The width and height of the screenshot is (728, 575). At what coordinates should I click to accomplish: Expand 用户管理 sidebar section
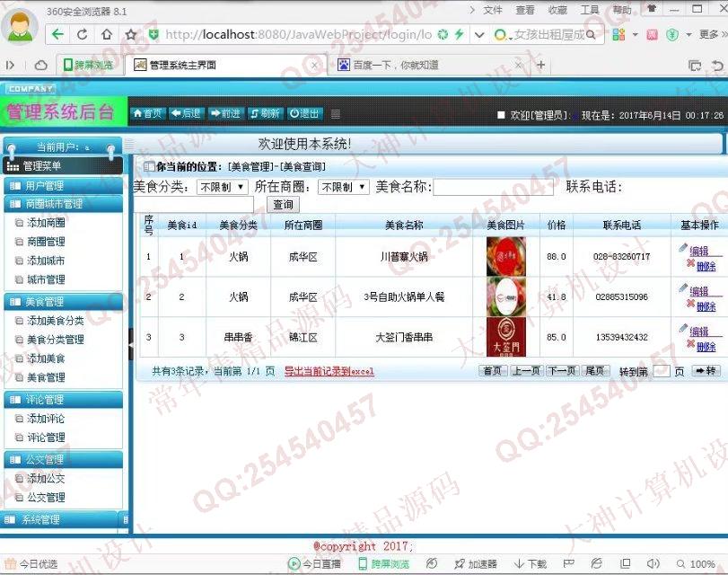pos(63,186)
